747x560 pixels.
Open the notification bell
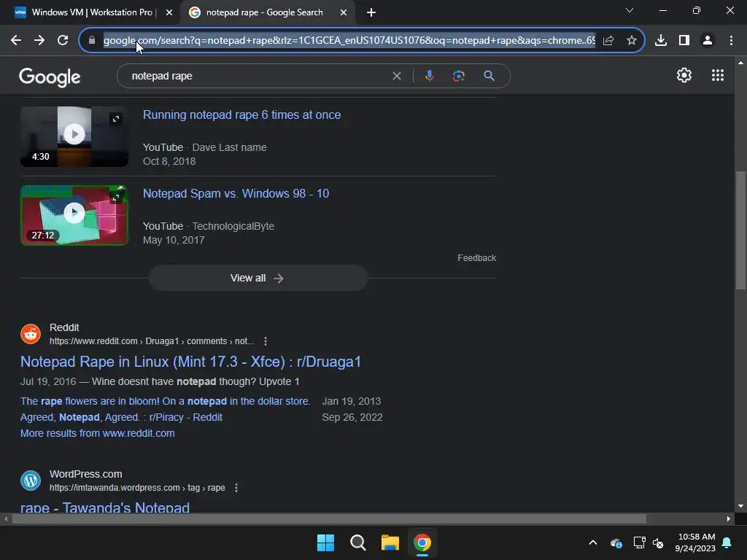point(727,542)
